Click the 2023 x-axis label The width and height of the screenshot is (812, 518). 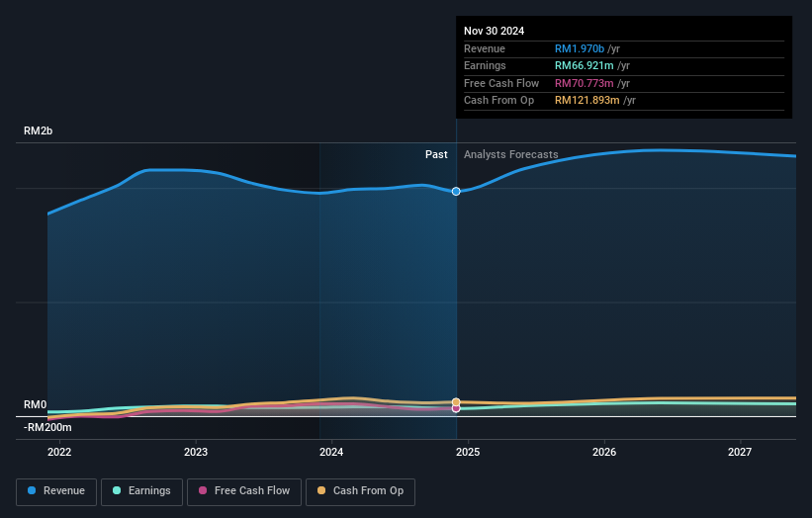(x=196, y=452)
